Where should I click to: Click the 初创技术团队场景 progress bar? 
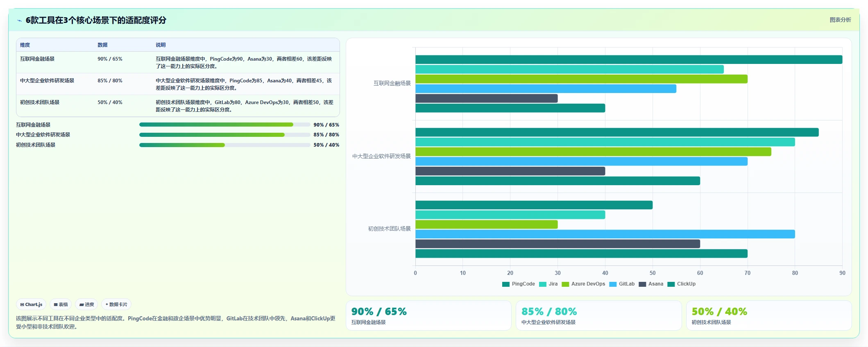point(224,145)
